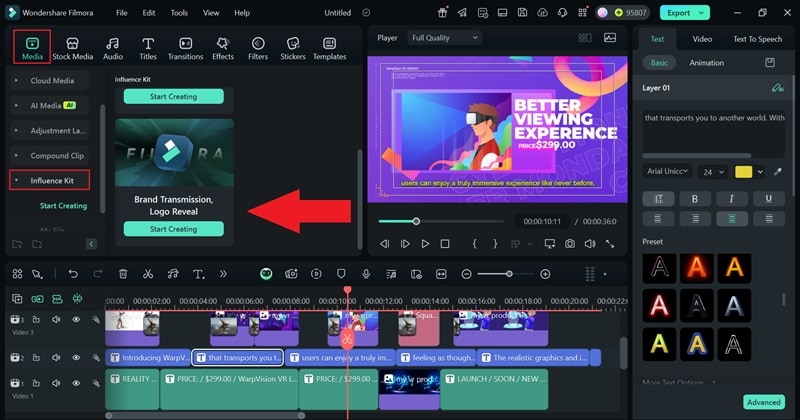Image resolution: width=800 pixels, height=420 pixels.
Task: Take a snapshot with the camera icon
Action: pos(570,244)
